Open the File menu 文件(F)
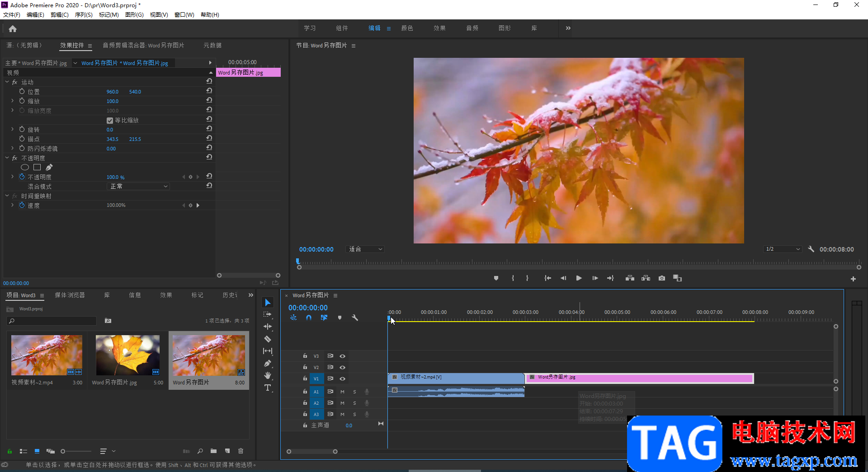 click(12, 14)
